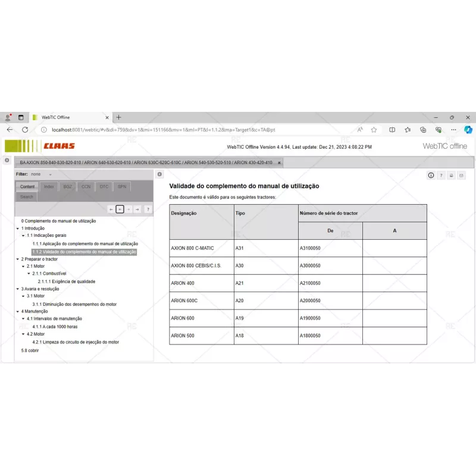Click the Help question mark icon
This screenshot has width=476, height=476.
[x=441, y=175]
